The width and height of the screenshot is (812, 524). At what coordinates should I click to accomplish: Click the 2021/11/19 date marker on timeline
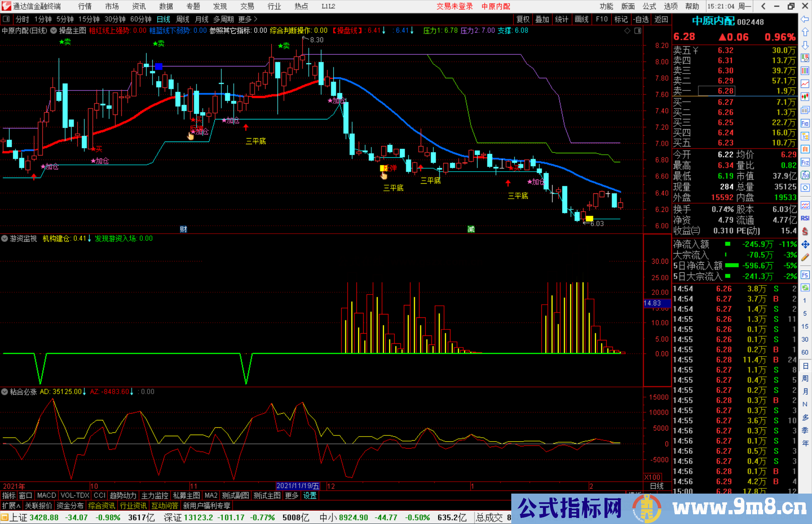tap(298, 486)
